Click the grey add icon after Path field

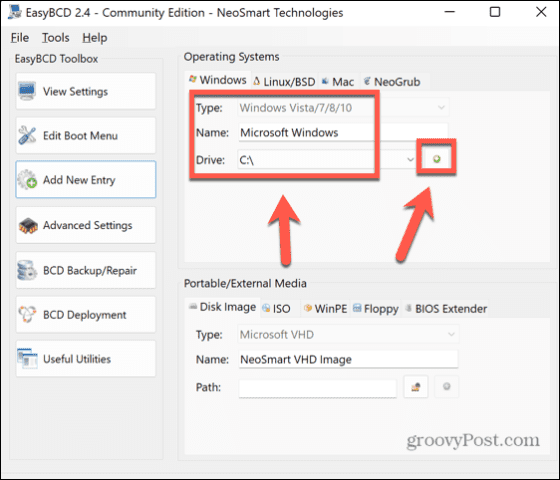click(446, 386)
